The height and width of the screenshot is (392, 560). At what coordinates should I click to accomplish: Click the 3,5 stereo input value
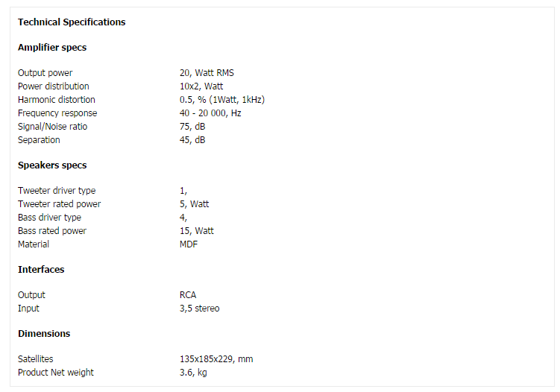200,309
